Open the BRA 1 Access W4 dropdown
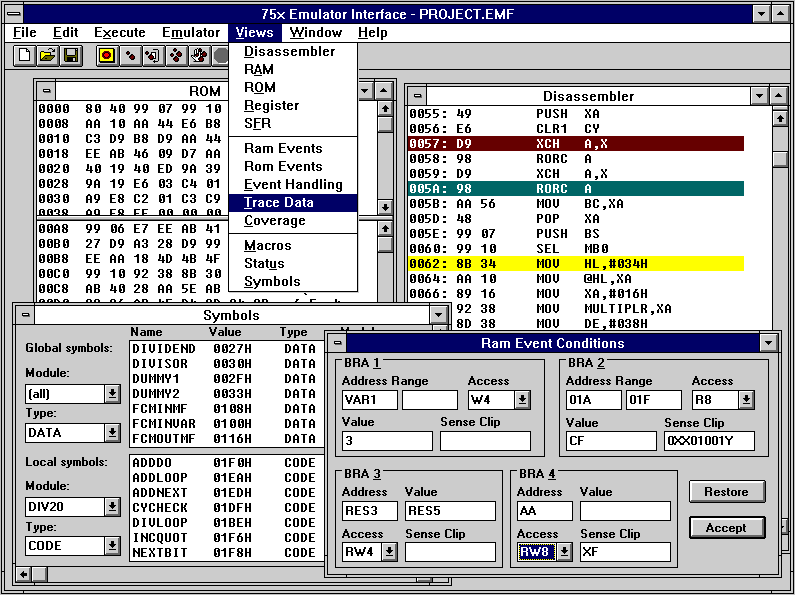This screenshot has height=595, width=795. pos(522,400)
